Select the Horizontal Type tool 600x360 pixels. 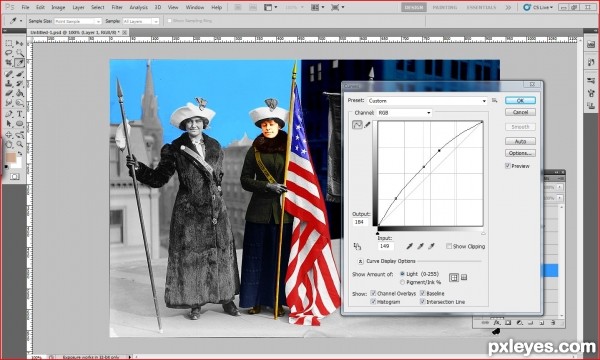(20, 114)
